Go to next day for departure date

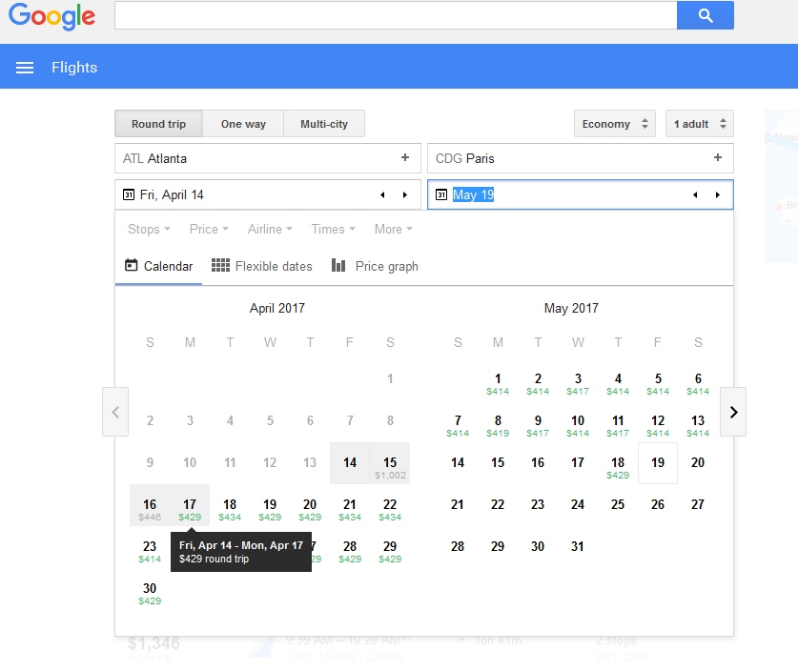click(x=404, y=195)
